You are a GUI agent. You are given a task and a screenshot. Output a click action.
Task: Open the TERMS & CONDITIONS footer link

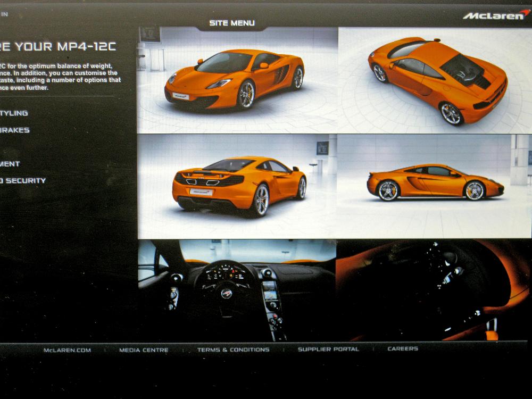(234, 350)
